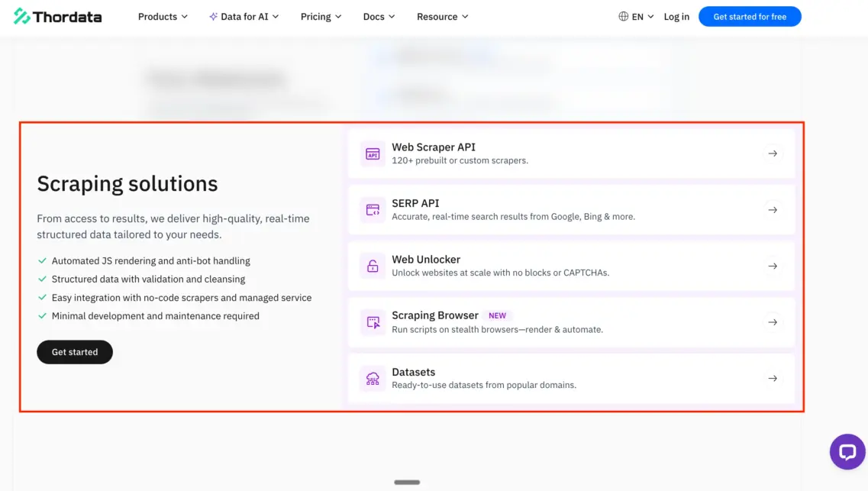Open the Products menu
The image size is (868, 491).
[x=163, y=17]
